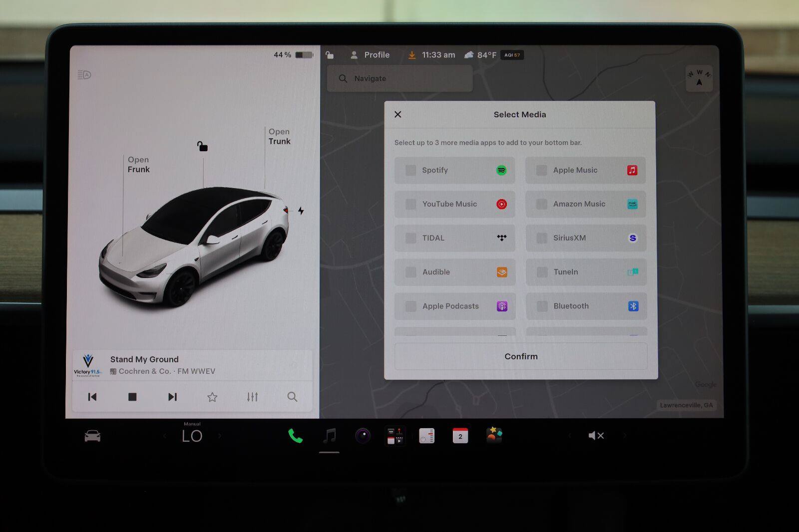Close the Select Media dialog

pyautogui.click(x=398, y=114)
